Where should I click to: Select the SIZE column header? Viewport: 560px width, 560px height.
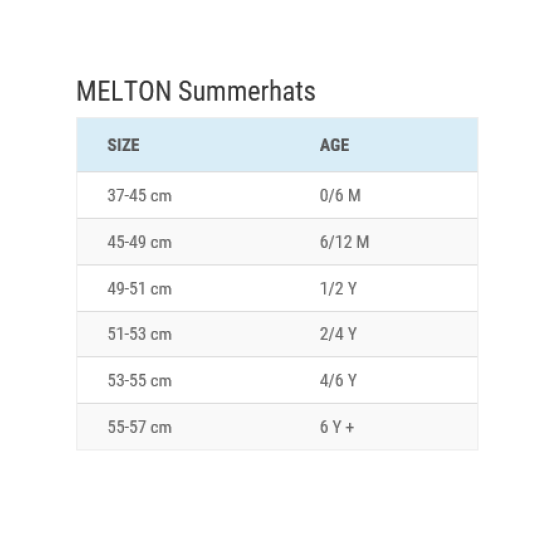[124, 145]
